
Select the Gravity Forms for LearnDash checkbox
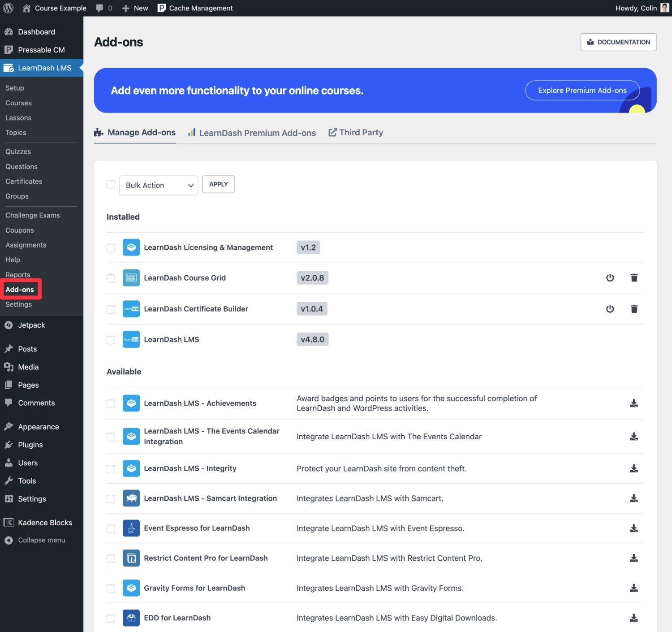coord(111,589)
